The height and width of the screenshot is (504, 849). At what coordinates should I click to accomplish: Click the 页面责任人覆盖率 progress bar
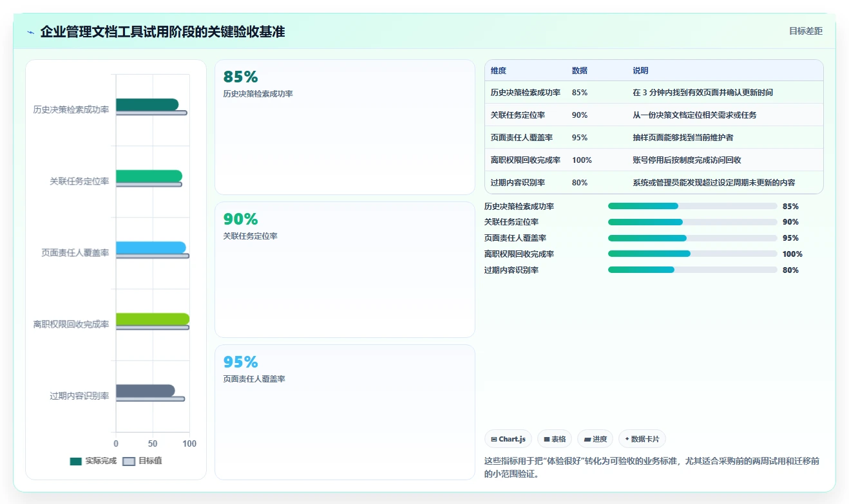(692, 238)
